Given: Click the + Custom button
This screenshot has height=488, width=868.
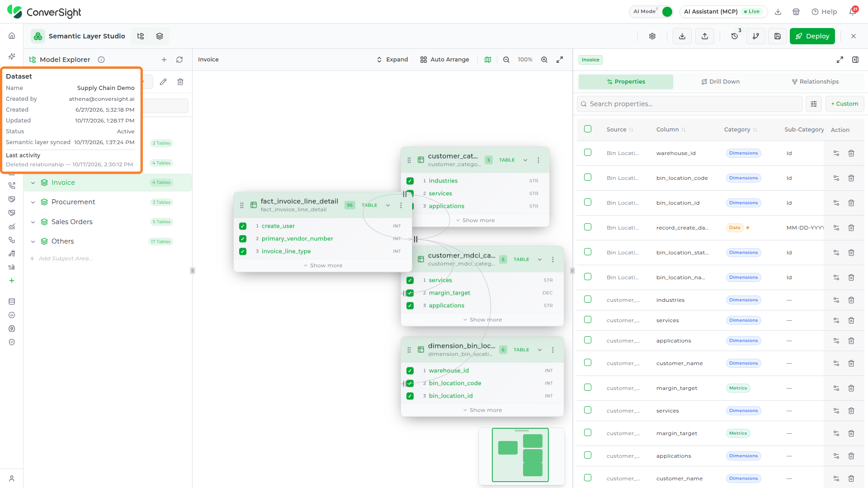Looking at the screenshot, I should pos(844,104).
